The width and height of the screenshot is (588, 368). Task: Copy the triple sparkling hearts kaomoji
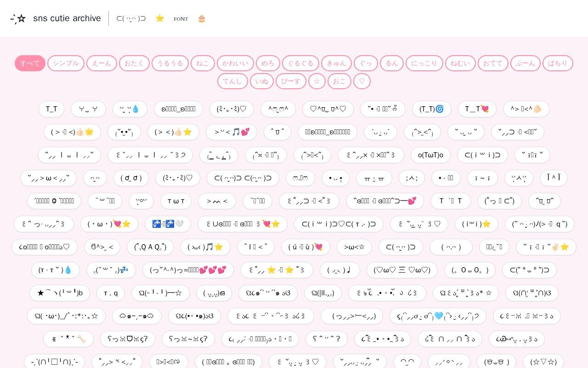[188, 270]
